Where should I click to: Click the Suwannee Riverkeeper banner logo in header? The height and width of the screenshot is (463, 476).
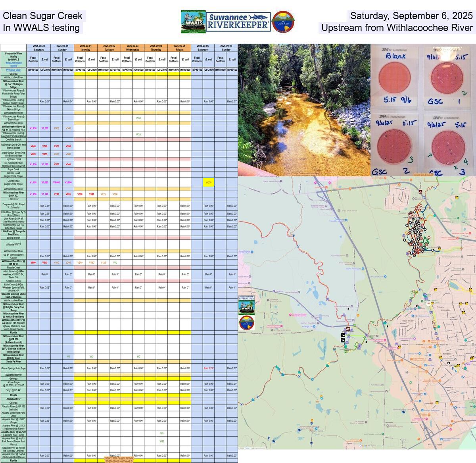(238, 21)
